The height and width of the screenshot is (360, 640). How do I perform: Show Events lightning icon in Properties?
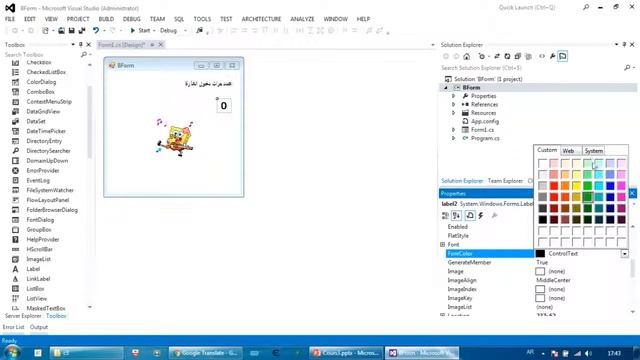481,216
